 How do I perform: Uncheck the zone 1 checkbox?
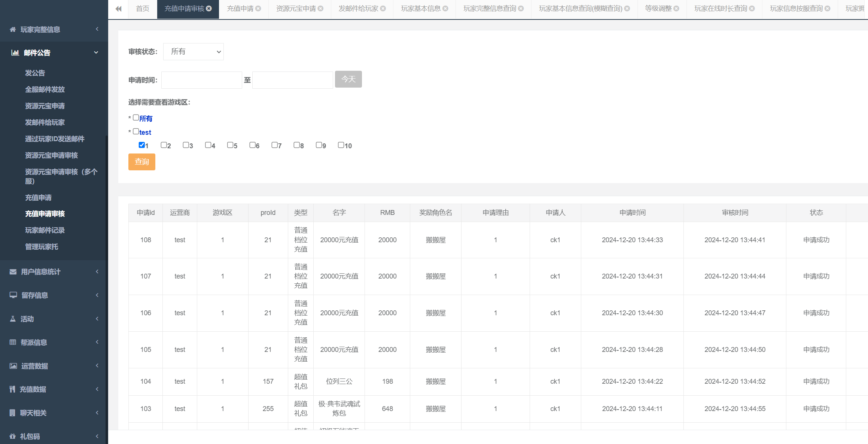pos(141,145)
